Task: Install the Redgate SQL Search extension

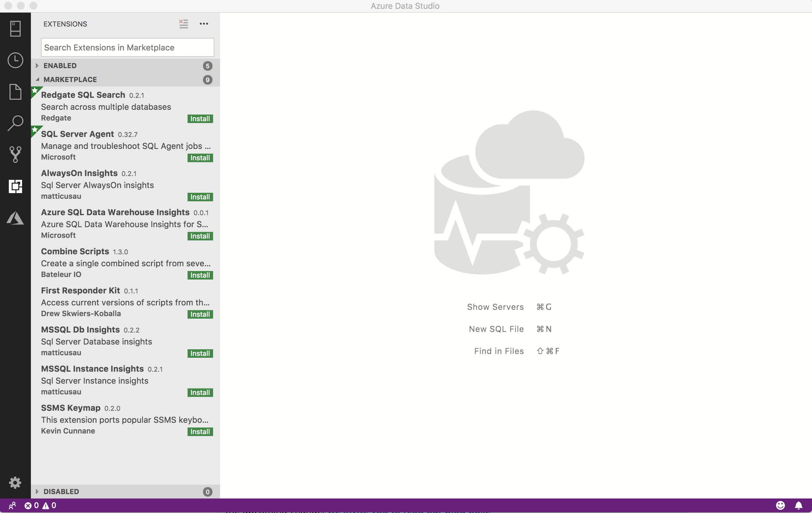Action: pos(200,118)
